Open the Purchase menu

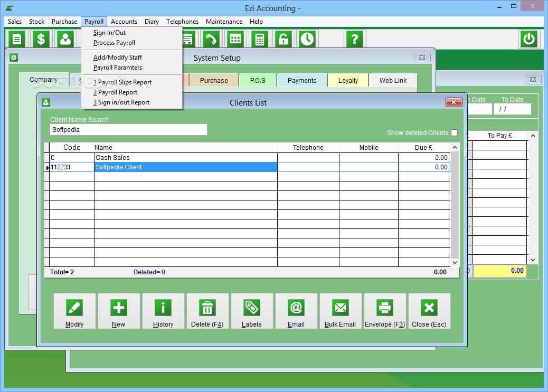(x=64, y=21)
